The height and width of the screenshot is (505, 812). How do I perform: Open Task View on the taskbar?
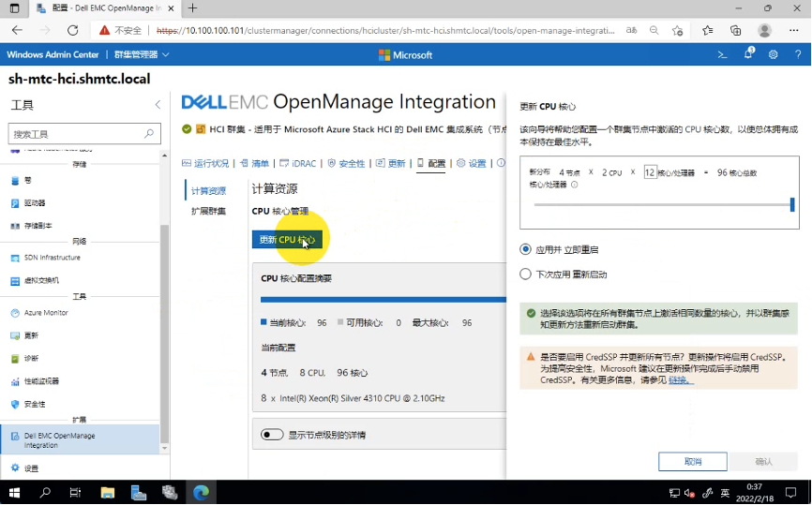click(76, 493)
